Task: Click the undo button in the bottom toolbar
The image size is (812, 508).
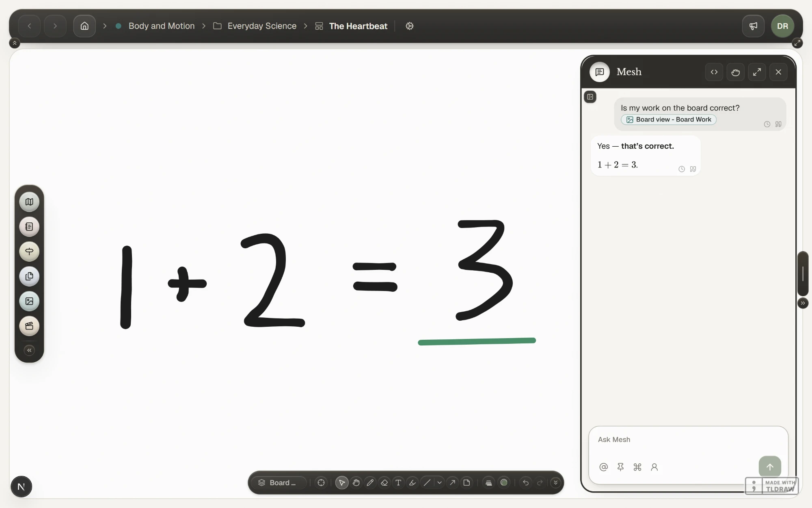Action: click(x=526, y=482)
